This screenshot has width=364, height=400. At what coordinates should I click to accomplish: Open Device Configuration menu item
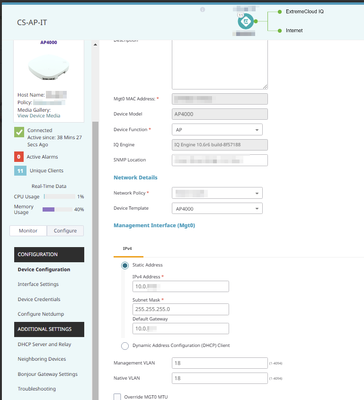(x=44, y=269)
